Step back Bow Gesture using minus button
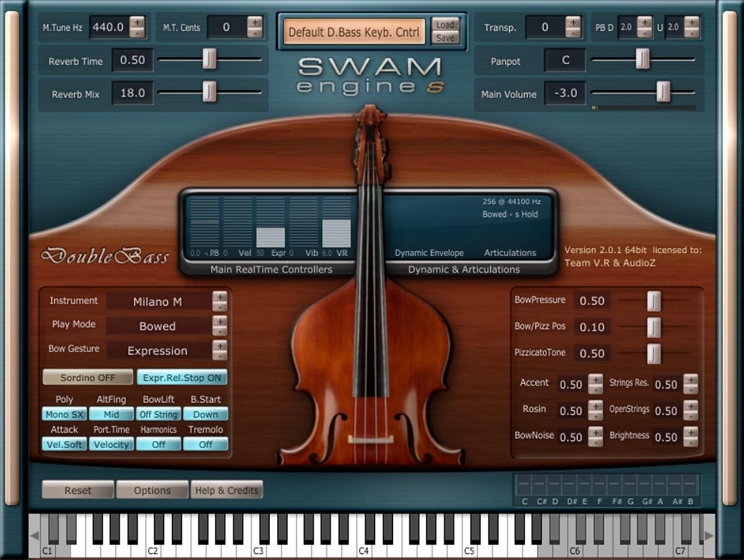This screenshot has width=744, height=560. click(219, 356)
